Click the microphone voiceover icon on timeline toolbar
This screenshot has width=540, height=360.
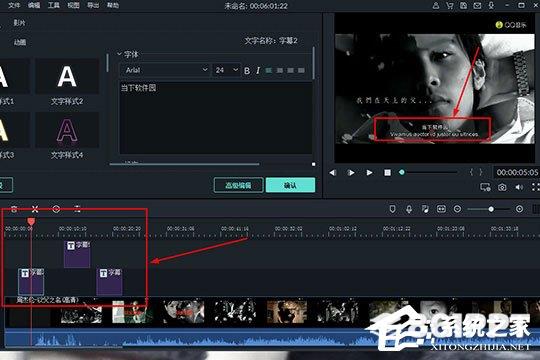(409, 209)
